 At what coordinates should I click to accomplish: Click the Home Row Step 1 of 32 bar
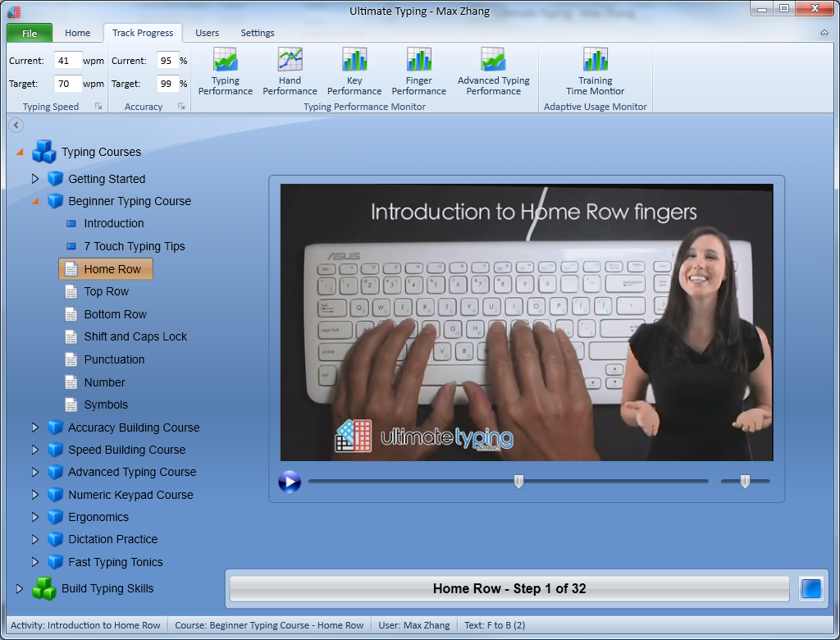pyautogui.click(x=509, y=588)
